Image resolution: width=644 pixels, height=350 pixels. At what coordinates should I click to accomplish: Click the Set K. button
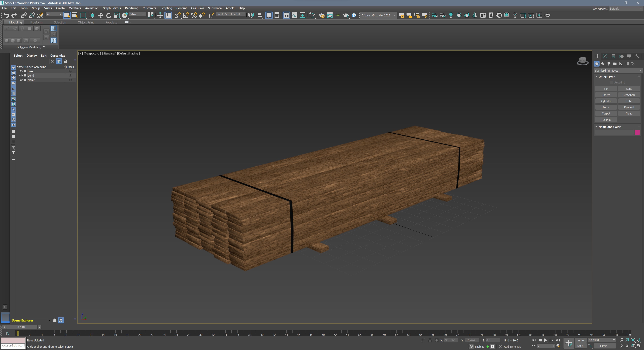click(581, 346)
